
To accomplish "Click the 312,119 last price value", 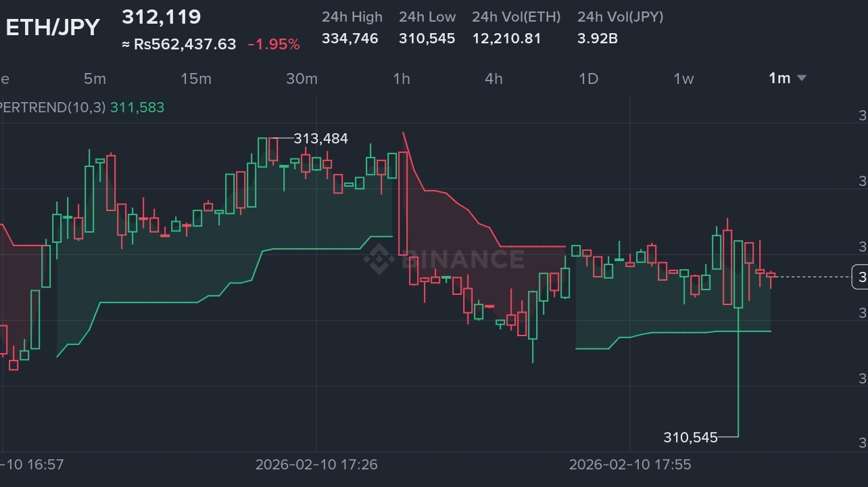I will 162,18.
